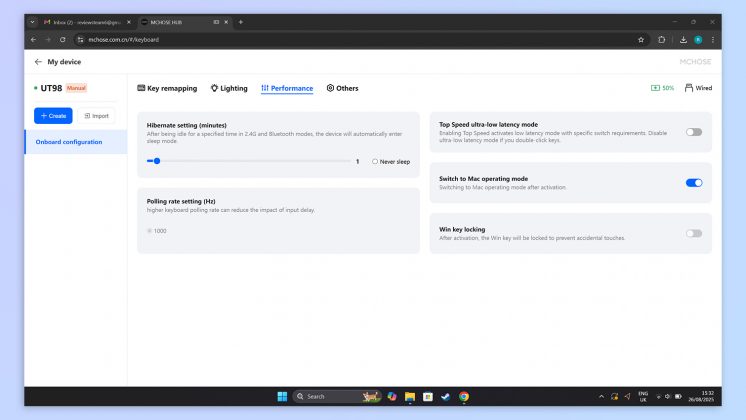Click the battery 50% indicator icon

coord(656,88)
